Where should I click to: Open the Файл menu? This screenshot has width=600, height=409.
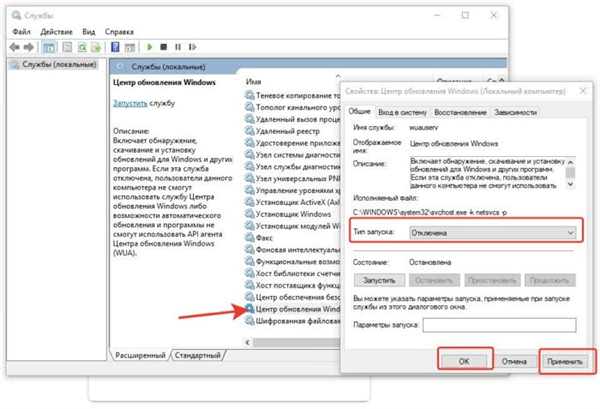[x=21, y=32]
